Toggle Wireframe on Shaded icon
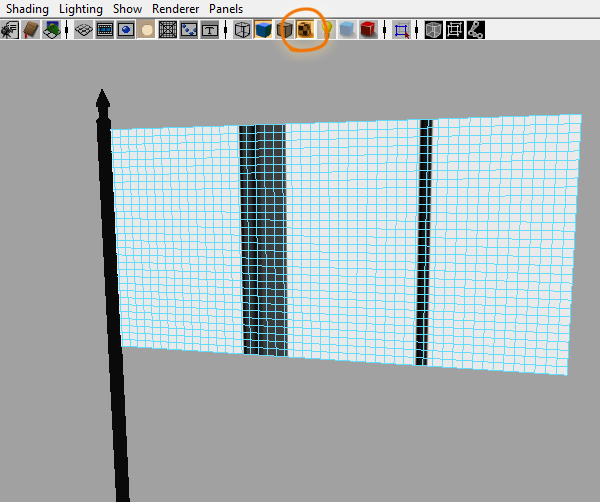This screenshot has height=502, width=600. (284, 30)
